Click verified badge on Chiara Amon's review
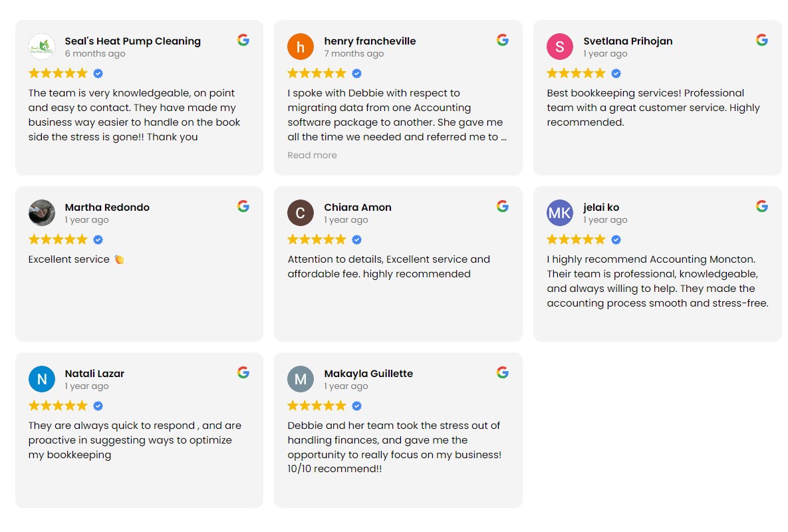The height and width of the screenshot is (532, 788). coord(356,239)
